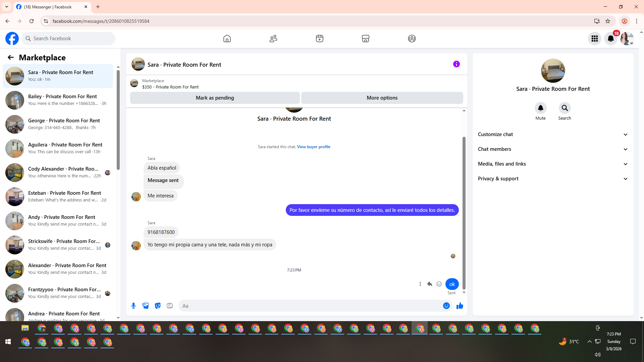Open notifications bell with 18 badge
The height and width of the screenshot is (362, 644).
tap(610, 39)
